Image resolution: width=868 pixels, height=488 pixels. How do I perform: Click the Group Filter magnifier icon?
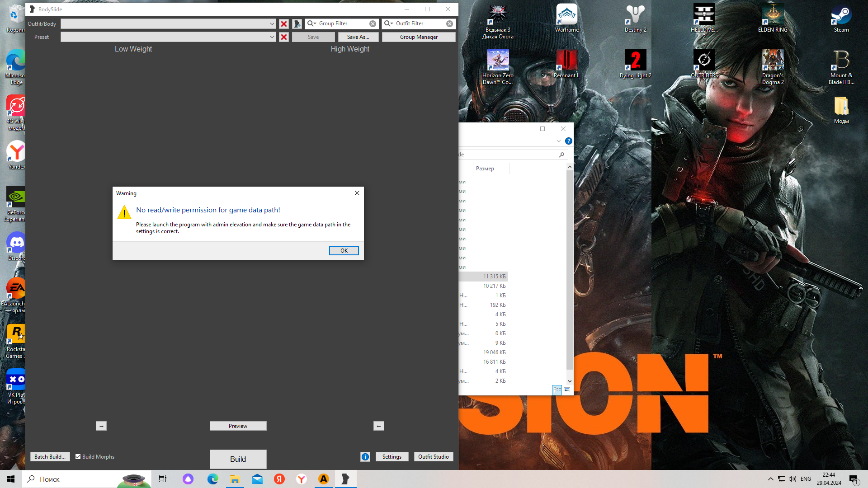tap(311, 23)
